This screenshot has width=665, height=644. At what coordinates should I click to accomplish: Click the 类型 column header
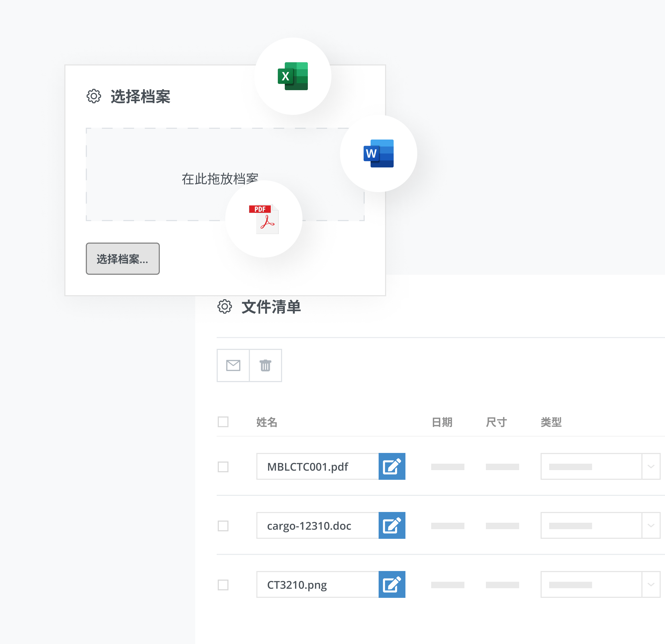(x=551, y=422)
